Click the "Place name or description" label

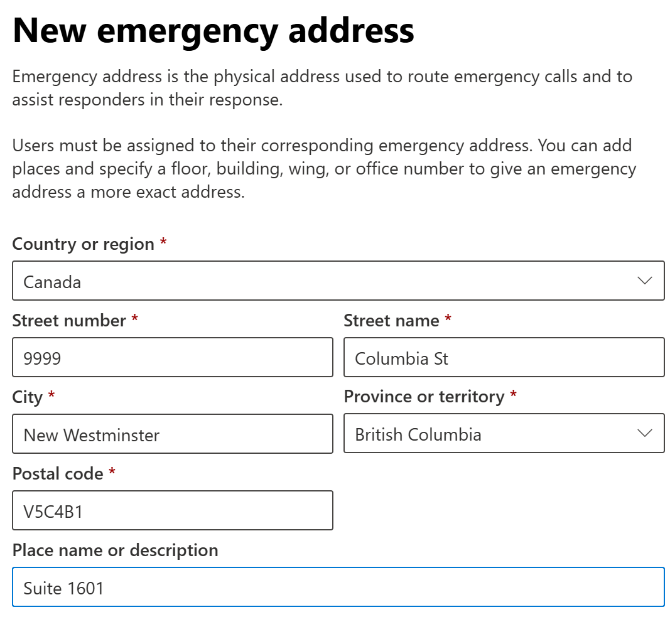tap(115, 550)
